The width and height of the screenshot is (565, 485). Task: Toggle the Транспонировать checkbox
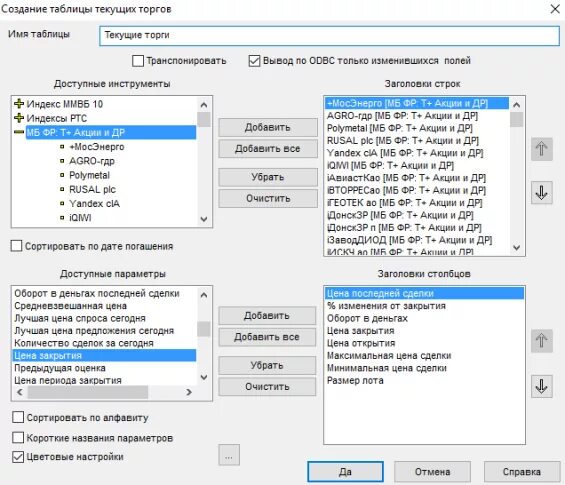(138, 61)
